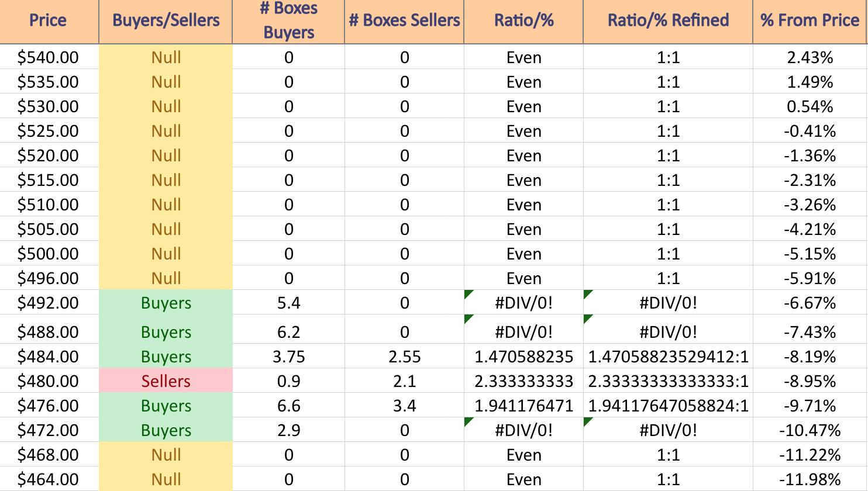The image size is (868, 491).
Task: Select the 1.470588235 ratio cell
Action: point(523,356)
